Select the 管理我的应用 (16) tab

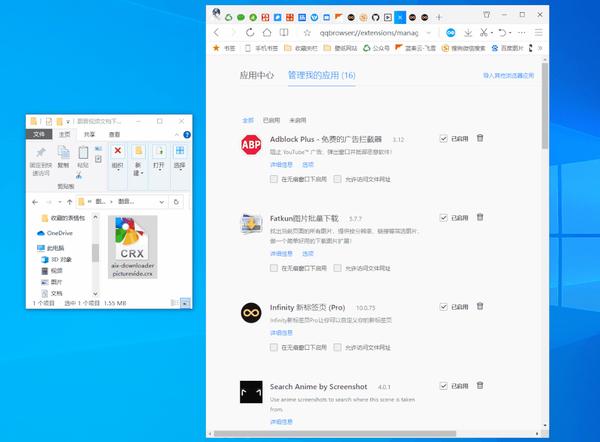322,75
